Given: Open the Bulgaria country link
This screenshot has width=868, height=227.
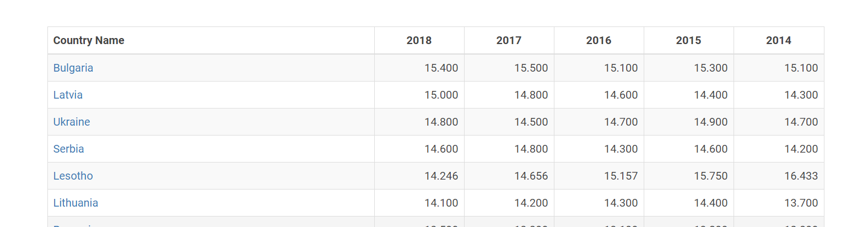Looking at the screenshot, I should [73, 68].
